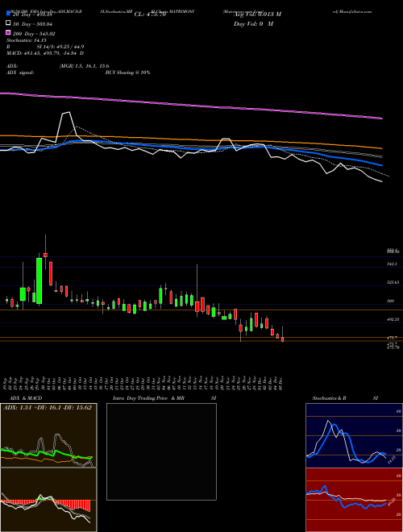The image size is (403, 532).
Task: Click the MACD values line in header
Action: pos(45,53)
